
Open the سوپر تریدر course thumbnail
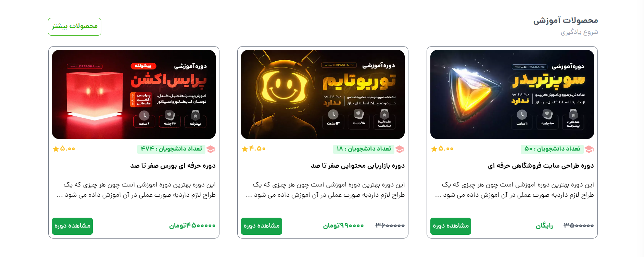click(x=512, y=94)
